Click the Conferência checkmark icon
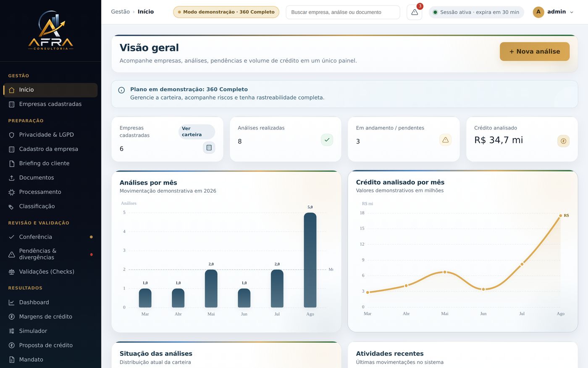Screen dimensions: 588x368 [12, 237]
